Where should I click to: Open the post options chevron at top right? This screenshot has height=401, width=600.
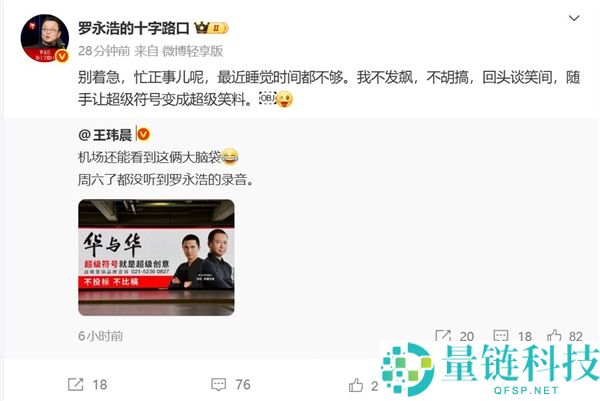[574, 18]
